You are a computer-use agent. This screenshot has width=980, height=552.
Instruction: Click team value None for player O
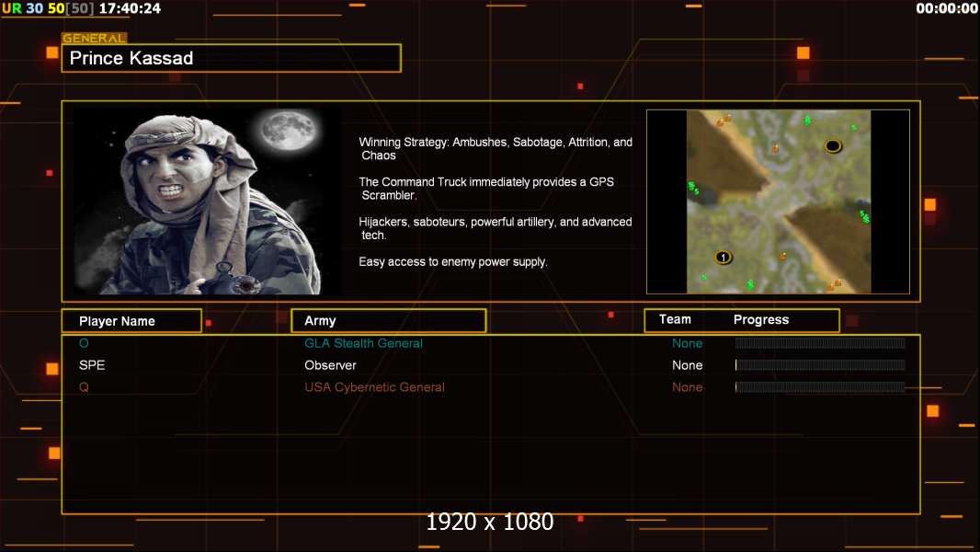coord(687,343)
